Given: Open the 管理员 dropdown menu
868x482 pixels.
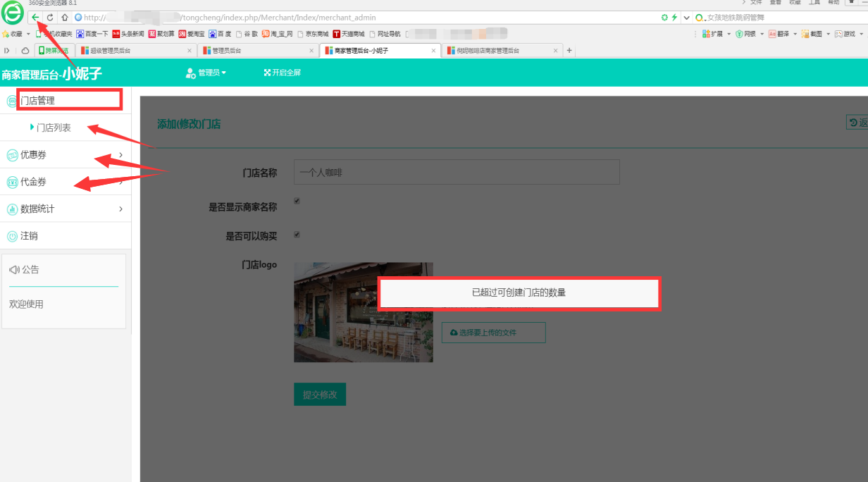Looking at the screenshot, I should point(206,73).
